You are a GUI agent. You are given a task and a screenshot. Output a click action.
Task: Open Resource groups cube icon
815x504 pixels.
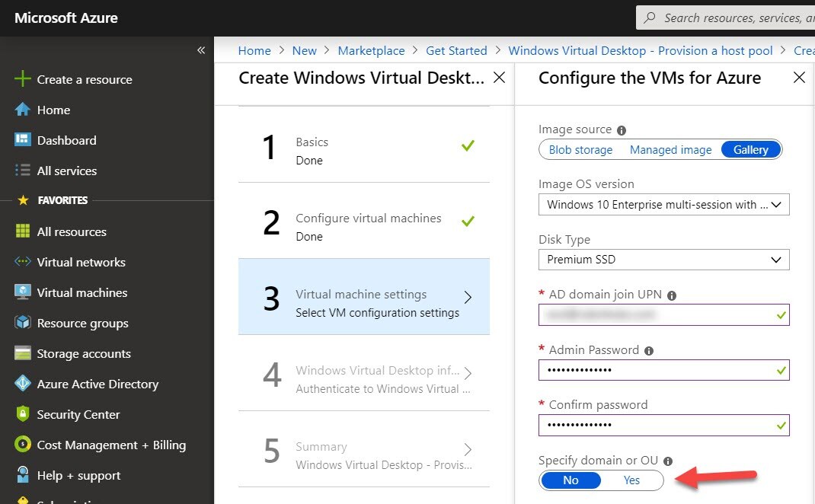[23, 323]
